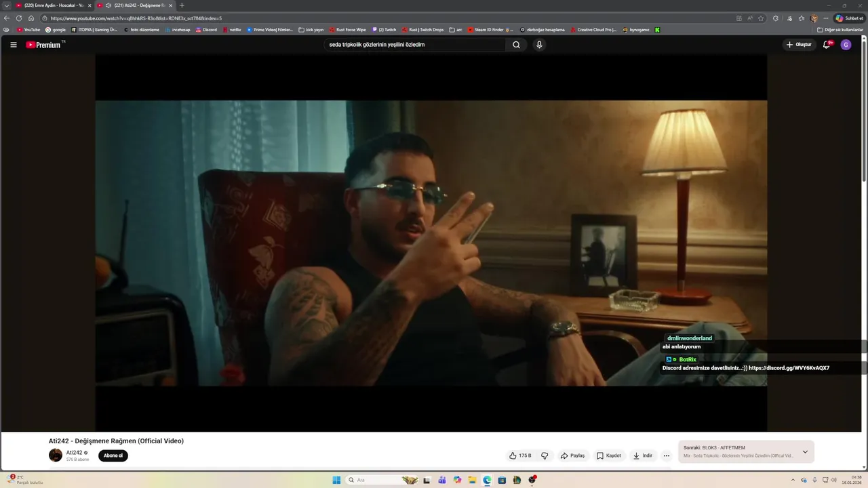This screenshot has height=488, width=868.
Task: Open the Twitch bookmark
Action: [x=384, y=30]
